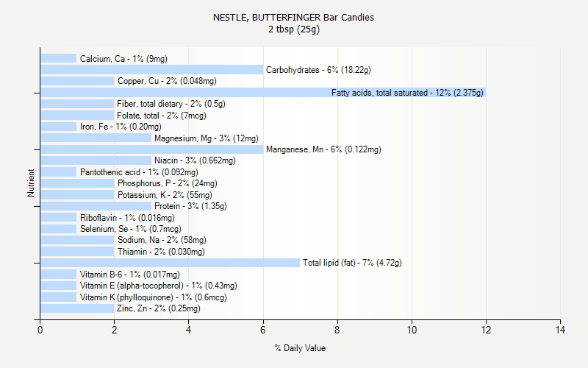Select the Pantothenic acid label
The width and height of the screenshot is (588, 368).
139,172
